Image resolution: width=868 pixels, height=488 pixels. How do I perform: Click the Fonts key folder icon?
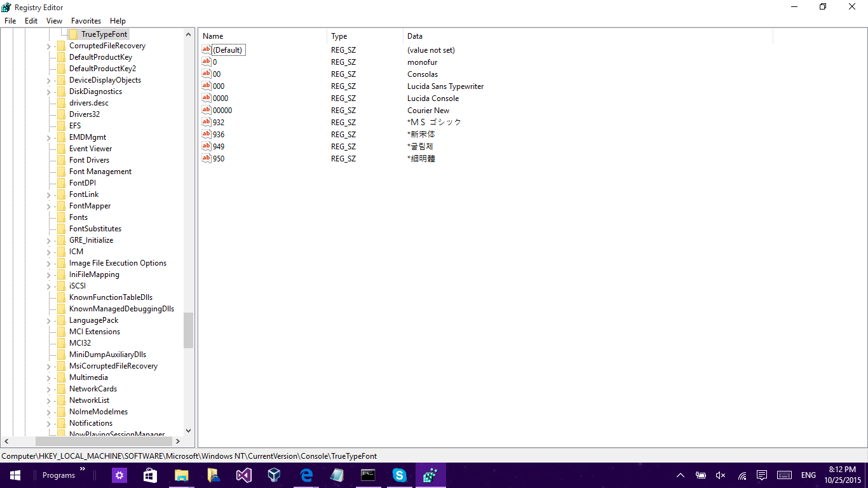[x=61, y=217]
